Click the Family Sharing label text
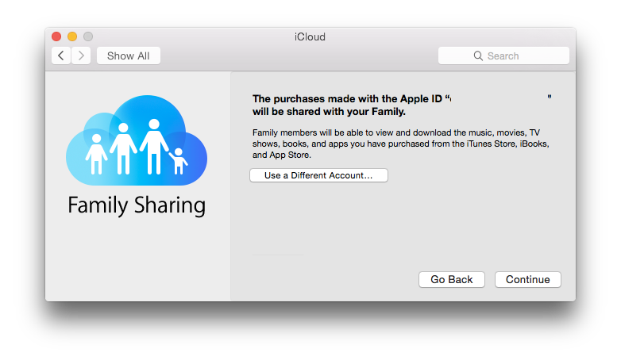The height and width of the screenshot is (364, 621). 137,205
